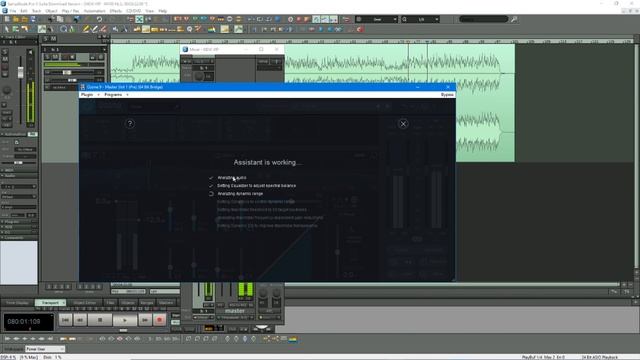The width and height of the screenshot is (640, 360).
Task: Click the toolbar search input field
Action: pos(484,19)
